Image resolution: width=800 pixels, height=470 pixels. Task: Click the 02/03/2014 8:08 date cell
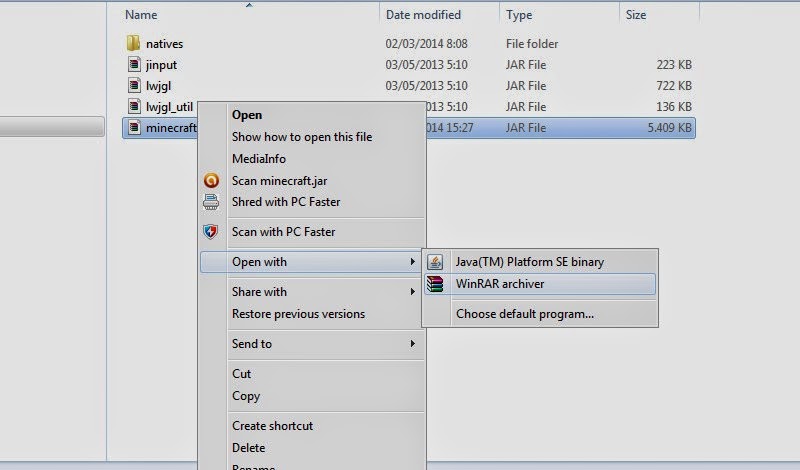pyautogui.click(x=427, y=44)
